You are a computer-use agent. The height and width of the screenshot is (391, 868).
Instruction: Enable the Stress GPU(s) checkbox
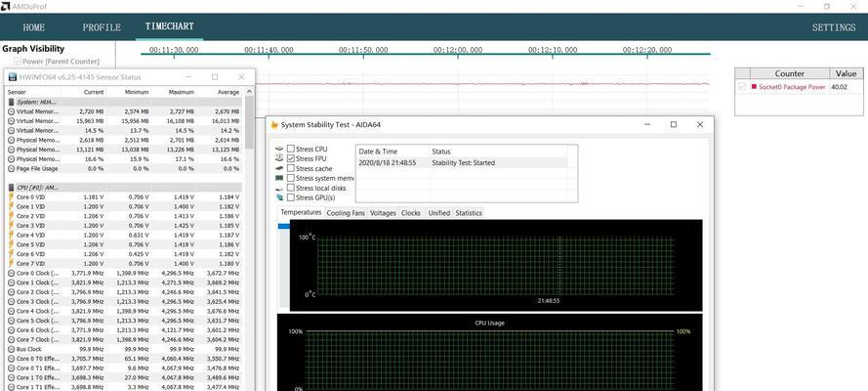coord(291,197)
